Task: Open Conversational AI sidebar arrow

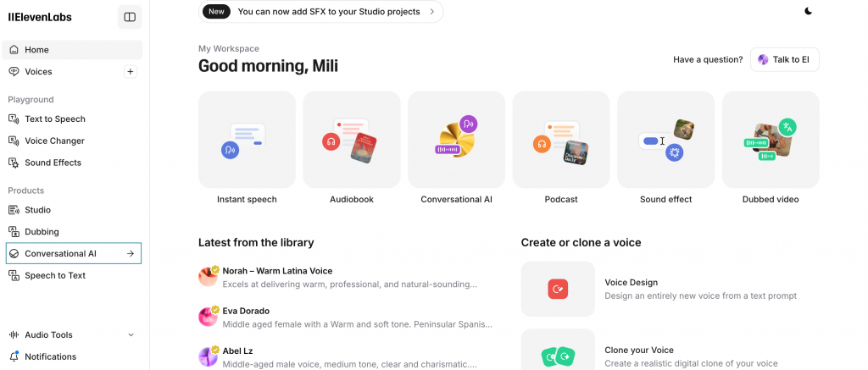Action: [131, 253]
